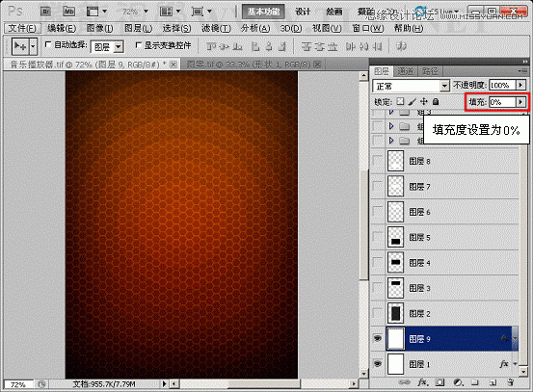Select the 基本功能 workspace button
This screenshot has width=533, height=392.
click(263, 12)
